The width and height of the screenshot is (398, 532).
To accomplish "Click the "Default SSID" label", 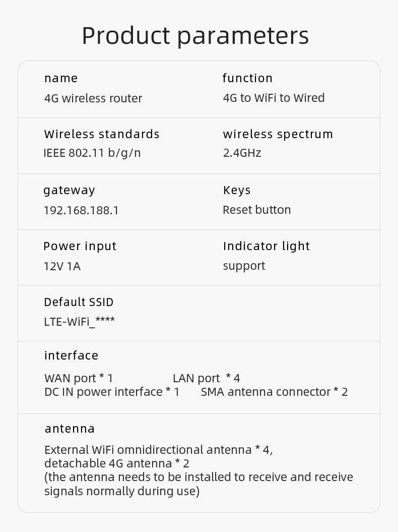I will [x=79, y=302].
